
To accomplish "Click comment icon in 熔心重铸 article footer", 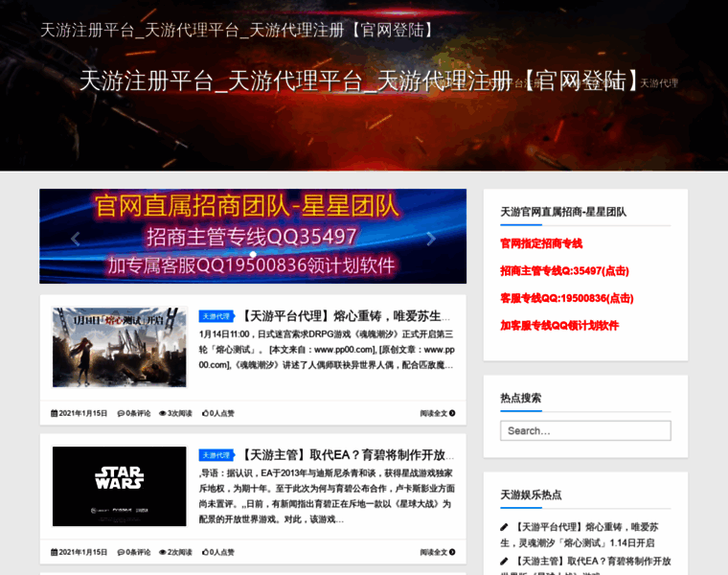I will click(x=121, y=413).
